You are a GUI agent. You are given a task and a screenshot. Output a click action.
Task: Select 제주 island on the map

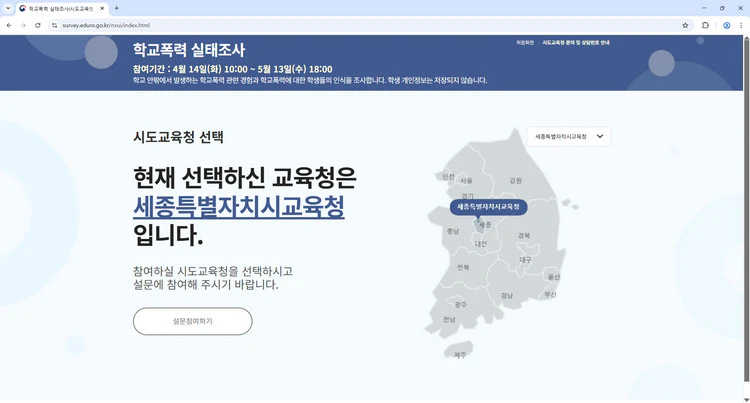(x=460, y=350)
